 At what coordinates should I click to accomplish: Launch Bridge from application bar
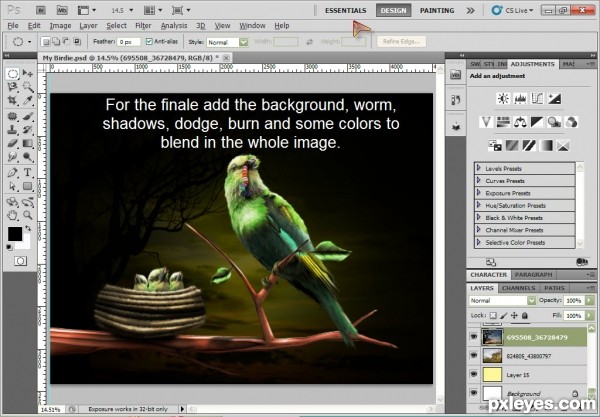pos(41,10)
